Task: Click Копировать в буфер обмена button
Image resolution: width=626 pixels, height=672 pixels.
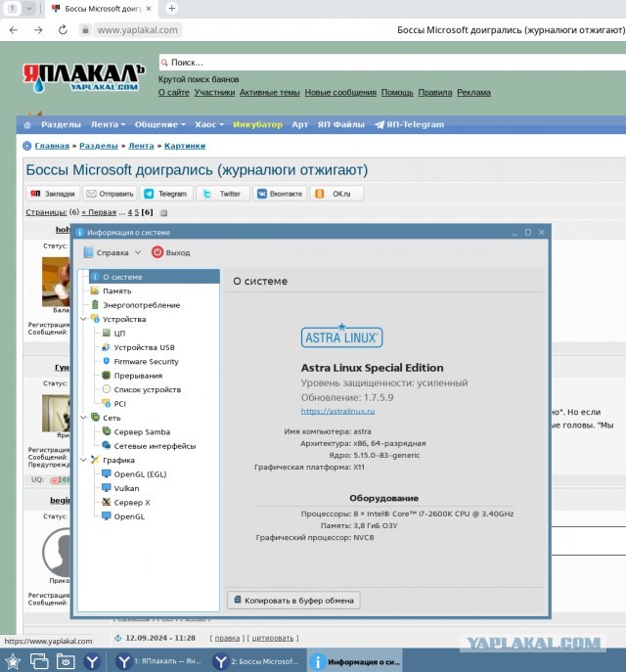Action: (x=293, y=601)
